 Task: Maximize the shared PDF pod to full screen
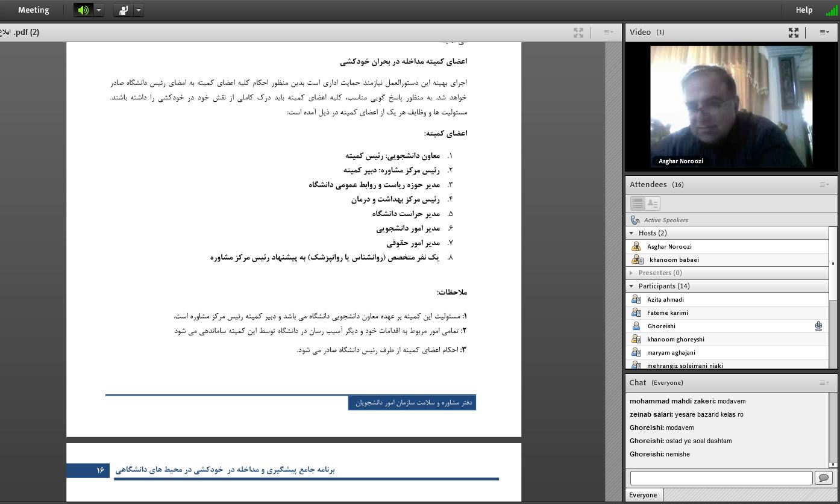pyautogui.click(x=578, y=33)
